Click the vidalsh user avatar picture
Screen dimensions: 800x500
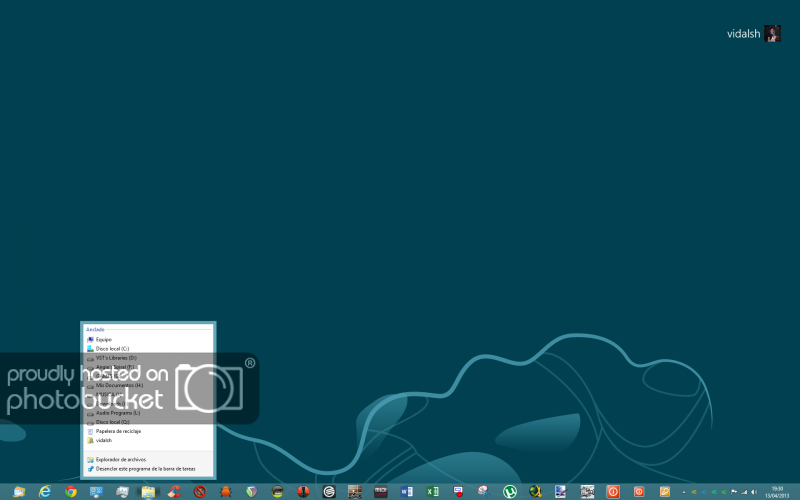point(772,34)
